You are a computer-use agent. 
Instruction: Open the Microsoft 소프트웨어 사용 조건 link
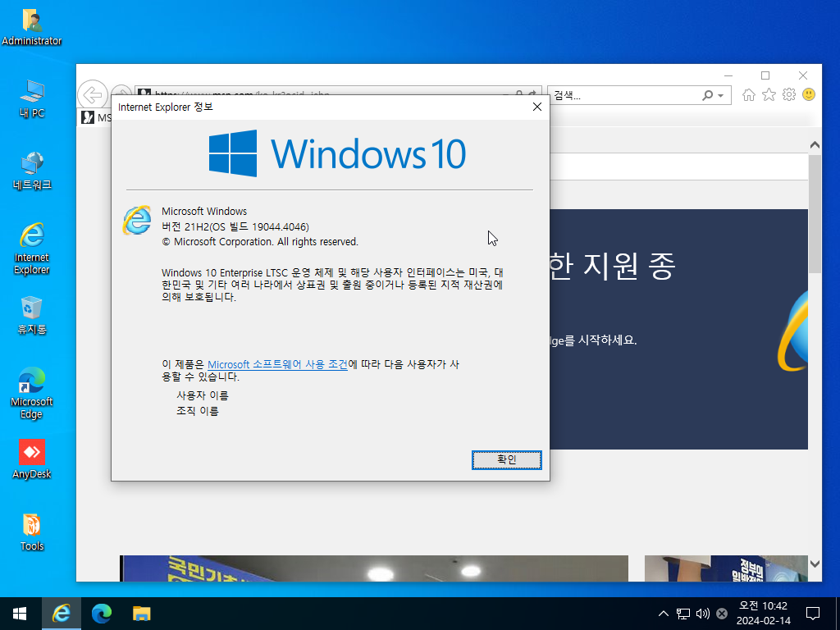click(x=277, y=364)
